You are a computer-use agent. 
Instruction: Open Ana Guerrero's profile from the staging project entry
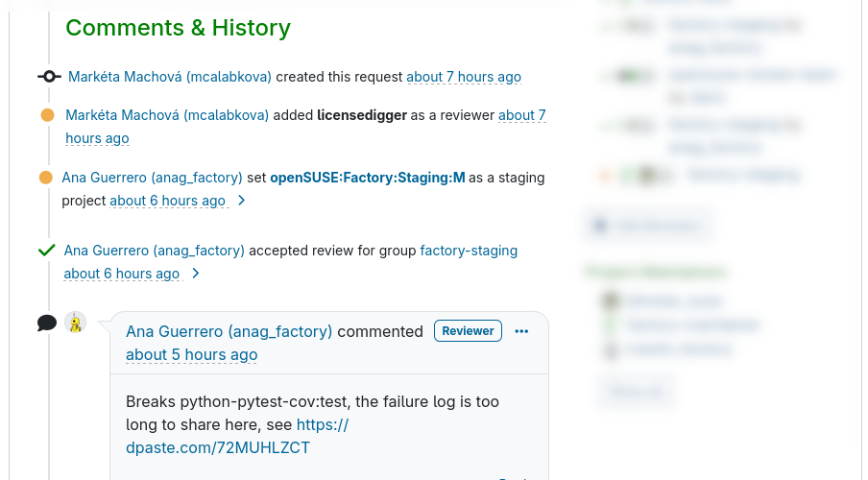pyautogui.click(x=152, y=178)
